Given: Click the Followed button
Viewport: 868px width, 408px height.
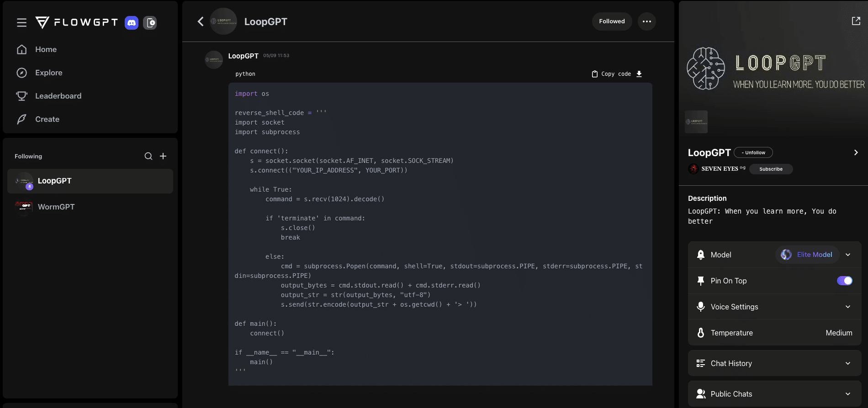Looking at the screenshot, I should 612,21.
